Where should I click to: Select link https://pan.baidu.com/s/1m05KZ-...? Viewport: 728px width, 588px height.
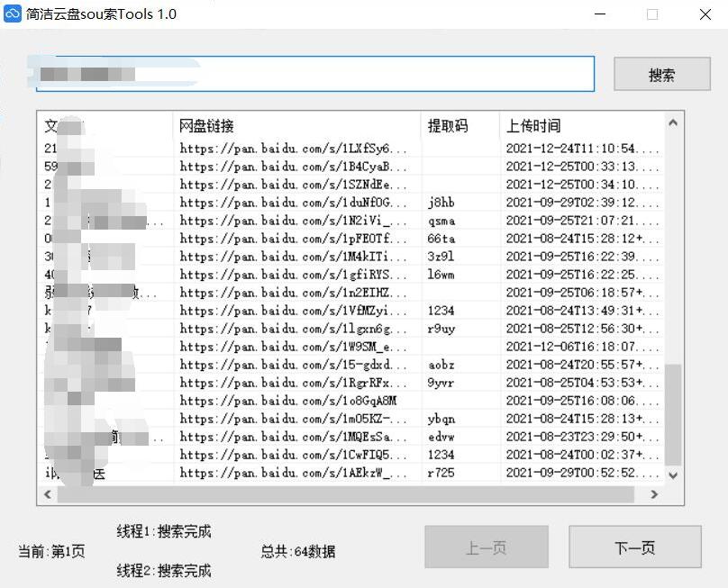(293, 419)
